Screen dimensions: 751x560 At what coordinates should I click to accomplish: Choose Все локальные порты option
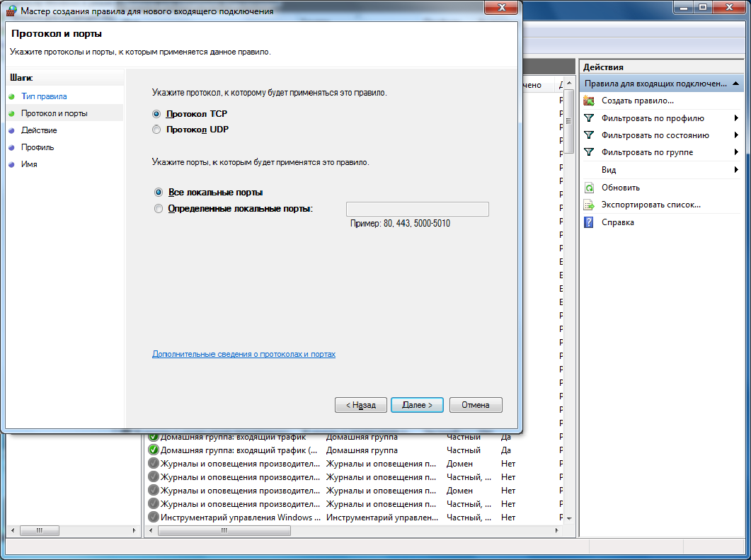(159, 192)
